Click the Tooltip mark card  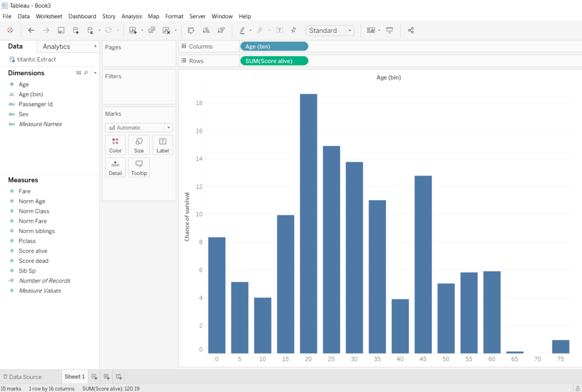(x=138, y=167)
